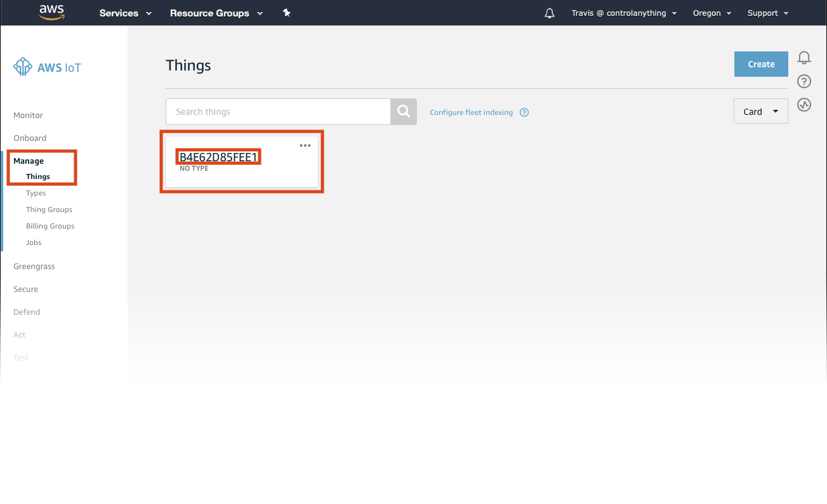The height and width of the screenshot is (504, 827).
Task: Open the thing card ellipsis menu
Action: point(305,145)
